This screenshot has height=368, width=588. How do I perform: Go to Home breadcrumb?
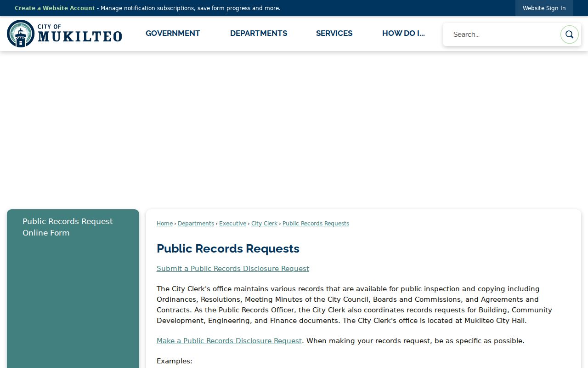(164, 224)
